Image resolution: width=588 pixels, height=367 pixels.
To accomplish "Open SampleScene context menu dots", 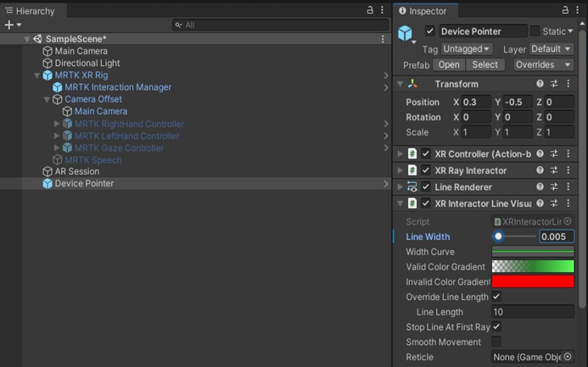I will [x=383, y=39].
